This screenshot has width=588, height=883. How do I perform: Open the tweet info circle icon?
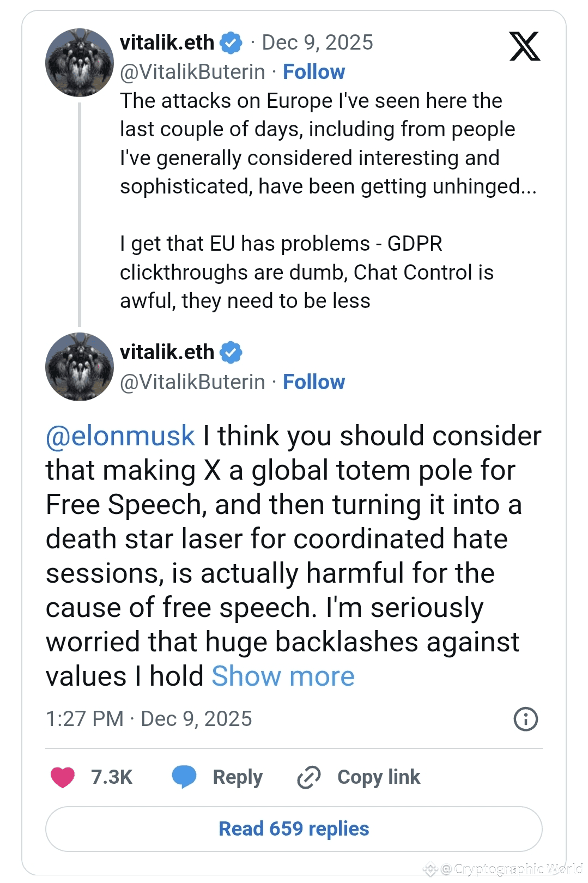click(525, 719)
